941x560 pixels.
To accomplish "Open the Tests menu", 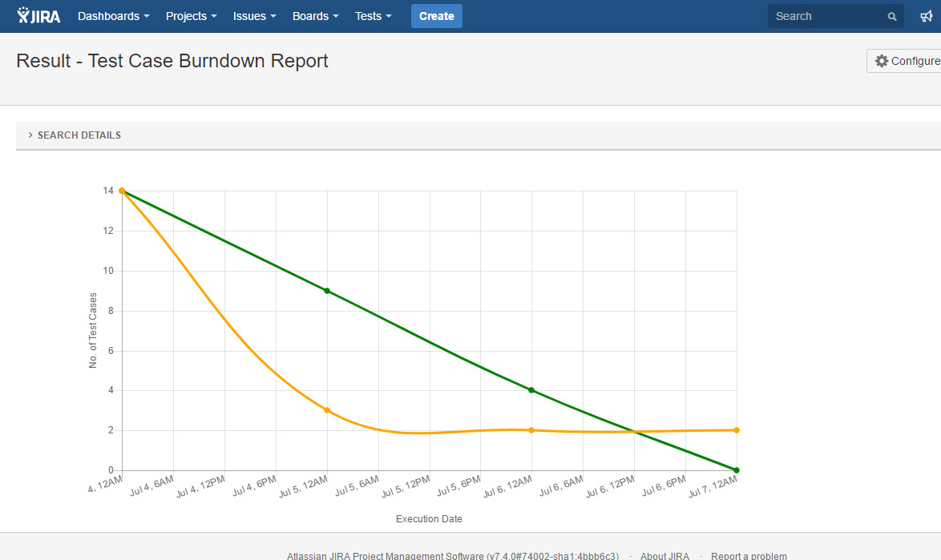I will [374, 16].
